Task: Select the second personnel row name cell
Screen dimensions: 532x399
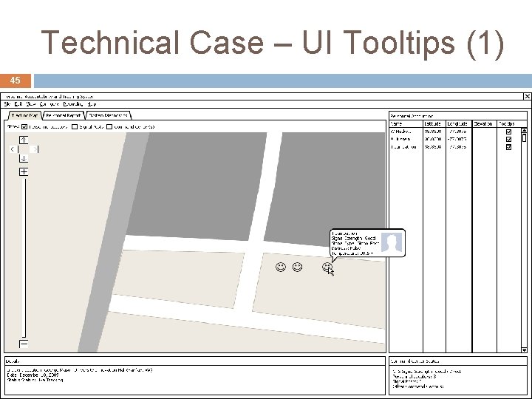Action: click(x=406, y=139)
